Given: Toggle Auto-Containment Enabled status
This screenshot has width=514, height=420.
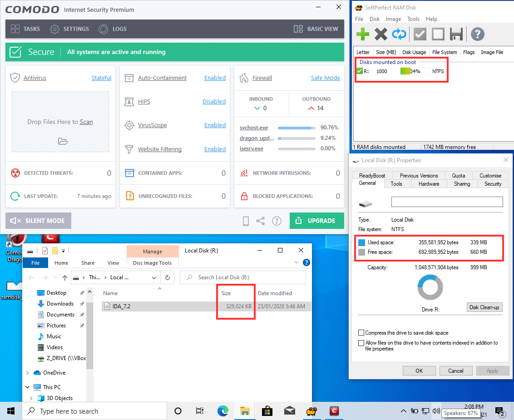Looking at the screenshot, I should tap(215, 78).
